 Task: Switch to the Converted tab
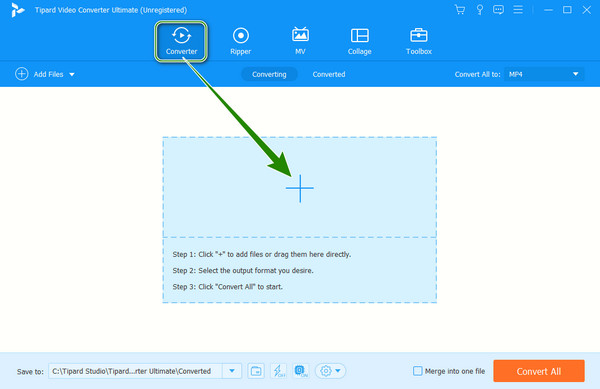[x=329, y=74]
